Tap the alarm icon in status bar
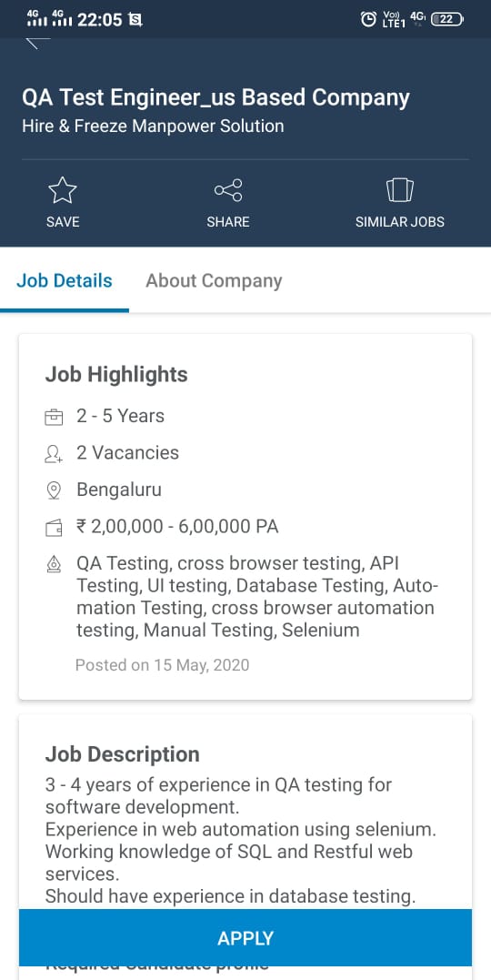The width and height of the screenshot is (491, 980). (x=368, y=19)
